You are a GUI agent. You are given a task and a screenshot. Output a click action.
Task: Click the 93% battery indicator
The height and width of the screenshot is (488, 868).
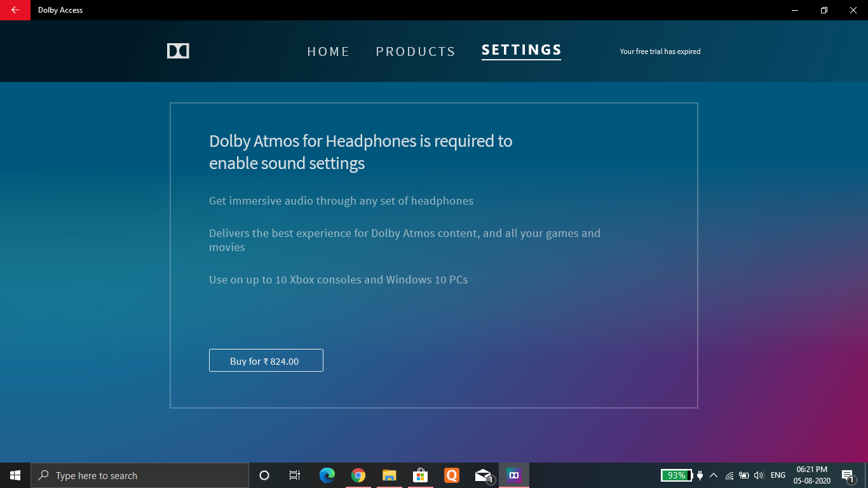(676, 475)
